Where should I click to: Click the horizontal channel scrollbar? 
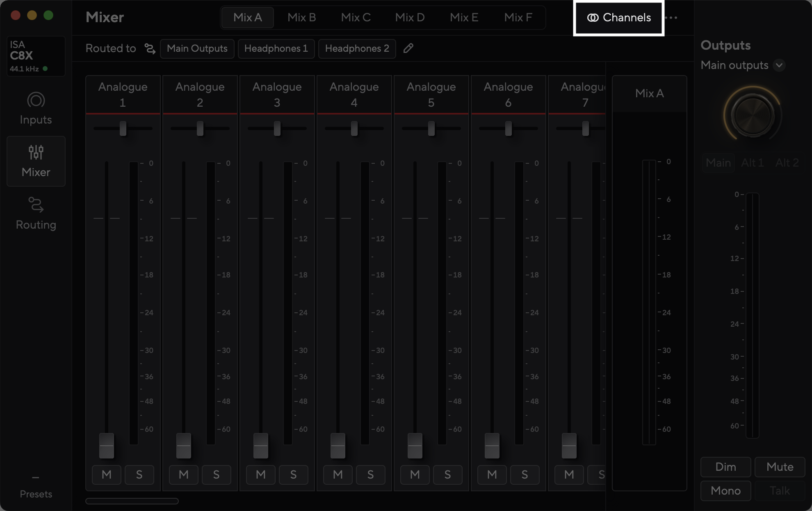pos(132,501)
